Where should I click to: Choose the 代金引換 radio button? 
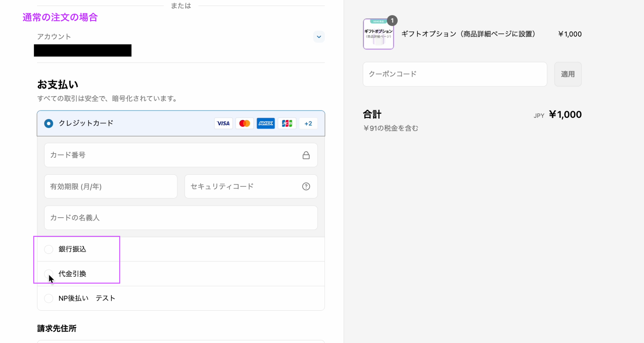click(49, 273)
